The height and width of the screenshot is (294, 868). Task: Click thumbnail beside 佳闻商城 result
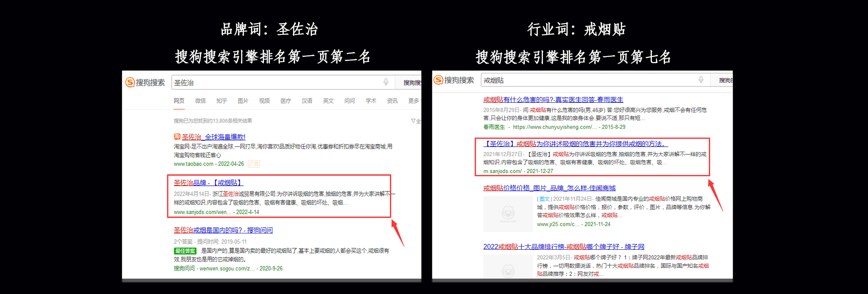tap(508, 213)
